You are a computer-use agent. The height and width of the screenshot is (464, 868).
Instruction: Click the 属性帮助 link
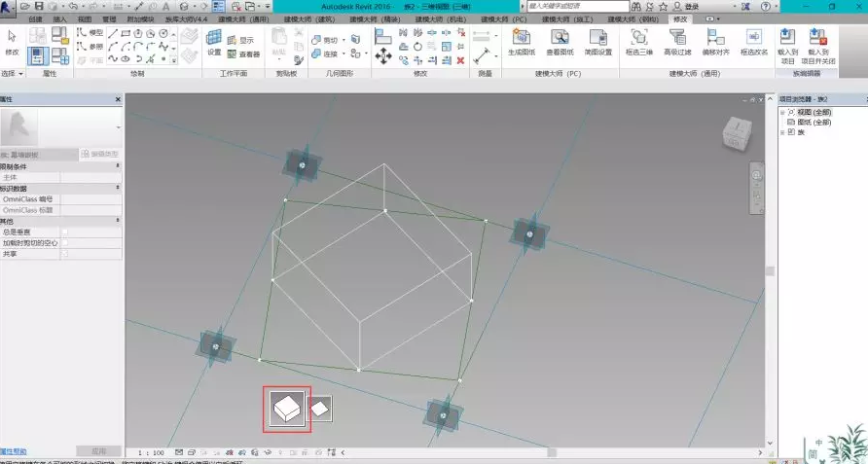coord(14,451)
